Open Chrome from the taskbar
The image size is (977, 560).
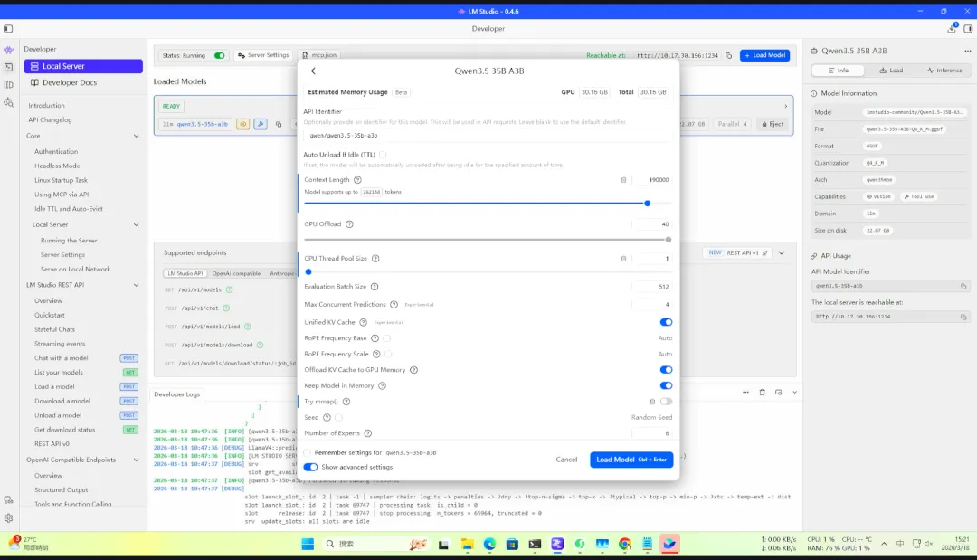click(625, 545)
